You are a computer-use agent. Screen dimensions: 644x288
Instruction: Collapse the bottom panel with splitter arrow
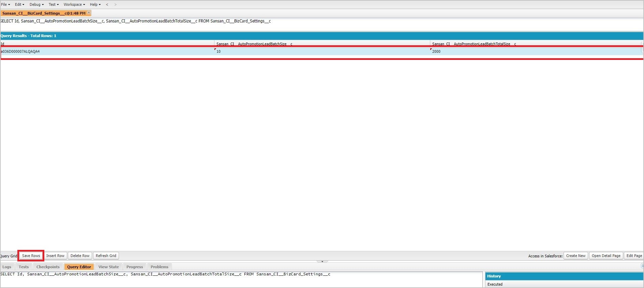click(x=322, y=261)
